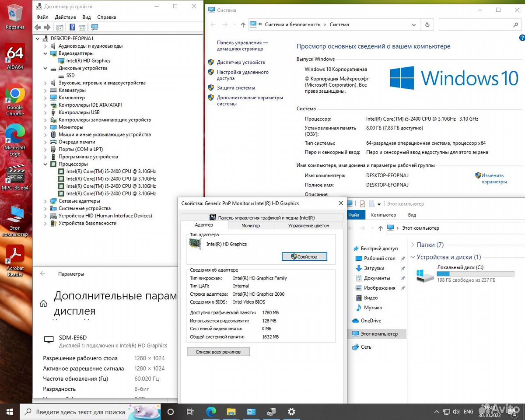Click the Свойства button in adapter dialog
The width and height of the screenshot is (525, 420).
[304, 257]
